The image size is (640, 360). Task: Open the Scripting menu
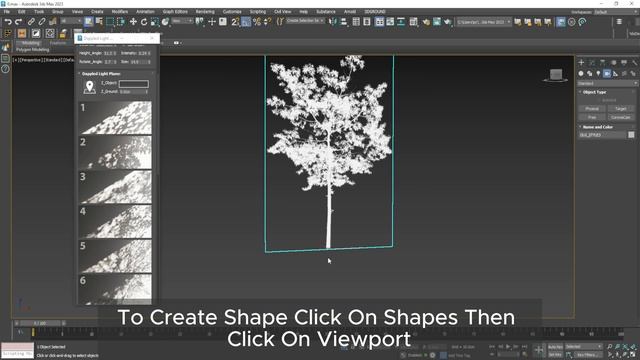(258, 11)
